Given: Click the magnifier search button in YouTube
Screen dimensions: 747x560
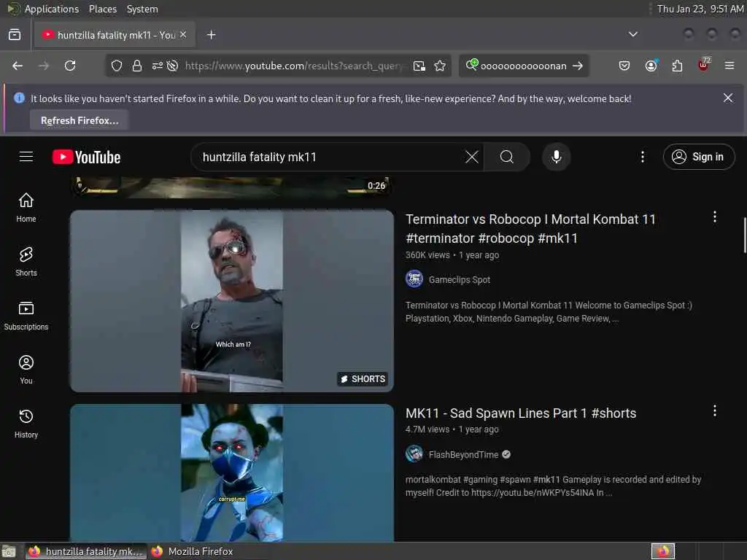Looking at the screenshot, I should 507,157.
